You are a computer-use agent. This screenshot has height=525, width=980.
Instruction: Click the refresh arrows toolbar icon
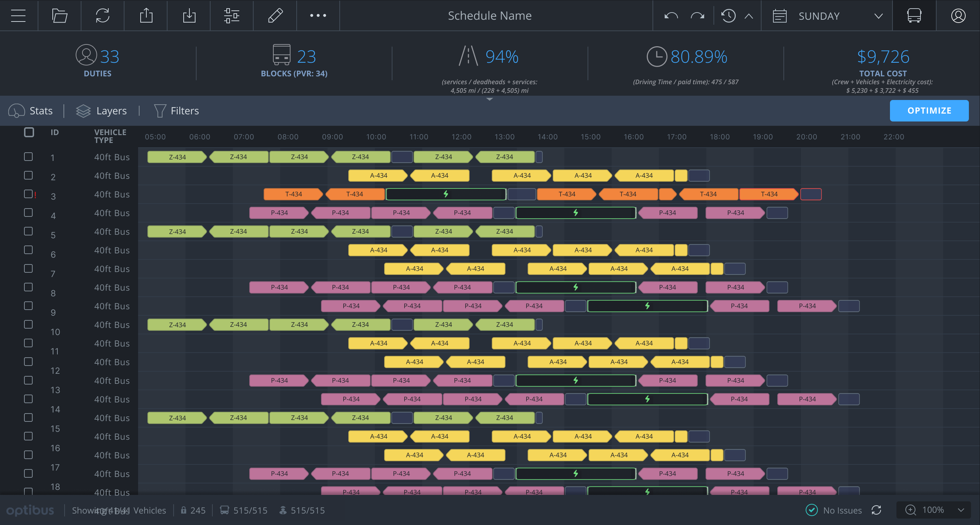(x=102, y=15)
